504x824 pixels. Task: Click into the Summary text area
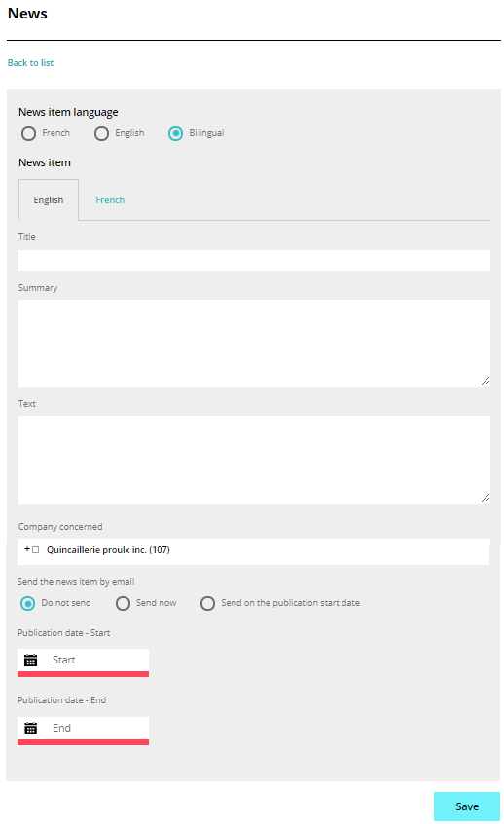tap(254, 343)
